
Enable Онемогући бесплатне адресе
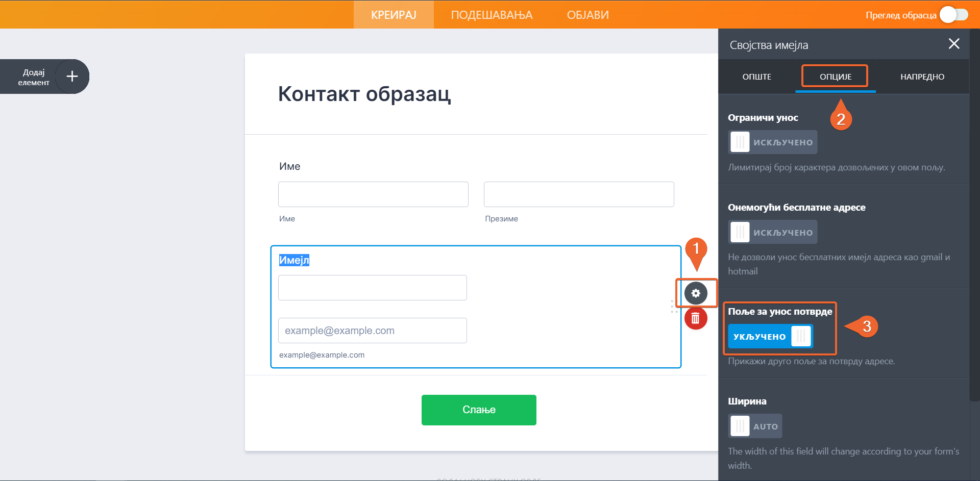click(x=772, y=232)
